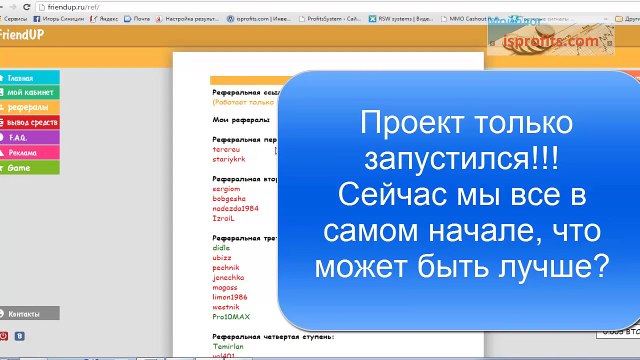Click Реферальная четвертая ступень heading
The height and width of the screenshot is (360, 640).
(273, 337)
